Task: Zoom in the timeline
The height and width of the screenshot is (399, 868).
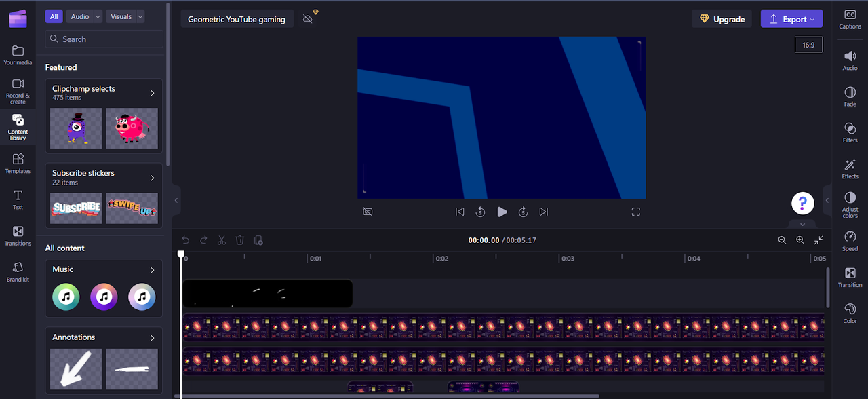Action: tap(800, 240)
